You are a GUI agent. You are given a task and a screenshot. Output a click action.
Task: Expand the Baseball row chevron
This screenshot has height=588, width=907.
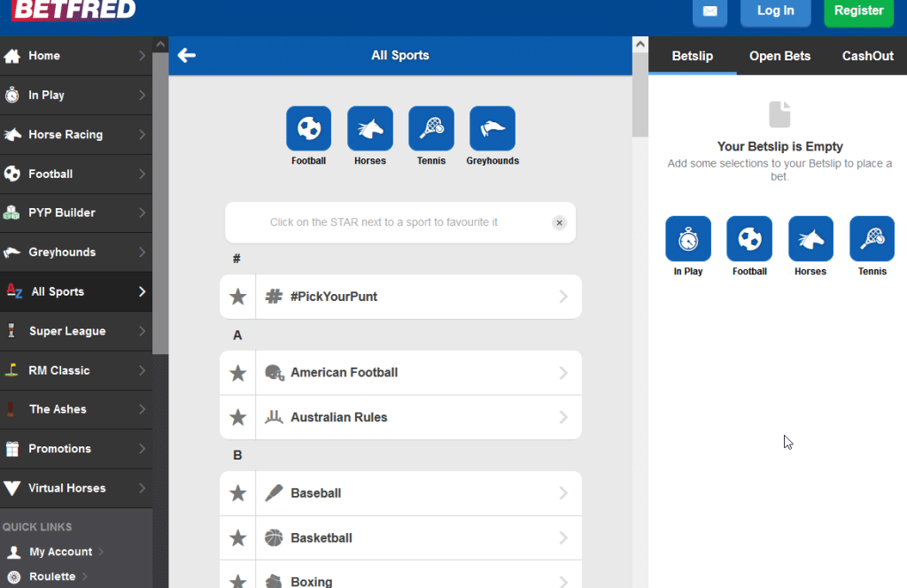pos(563,493)
